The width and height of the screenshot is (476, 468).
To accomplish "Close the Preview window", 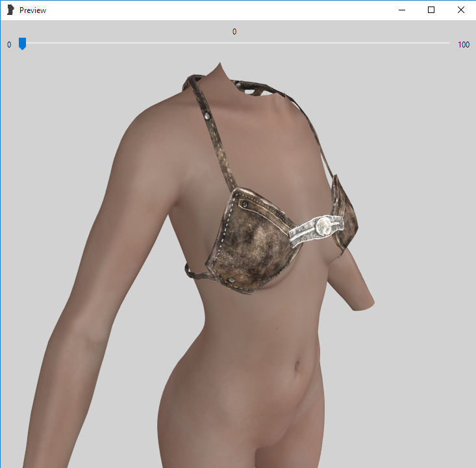I will [461, 10].
